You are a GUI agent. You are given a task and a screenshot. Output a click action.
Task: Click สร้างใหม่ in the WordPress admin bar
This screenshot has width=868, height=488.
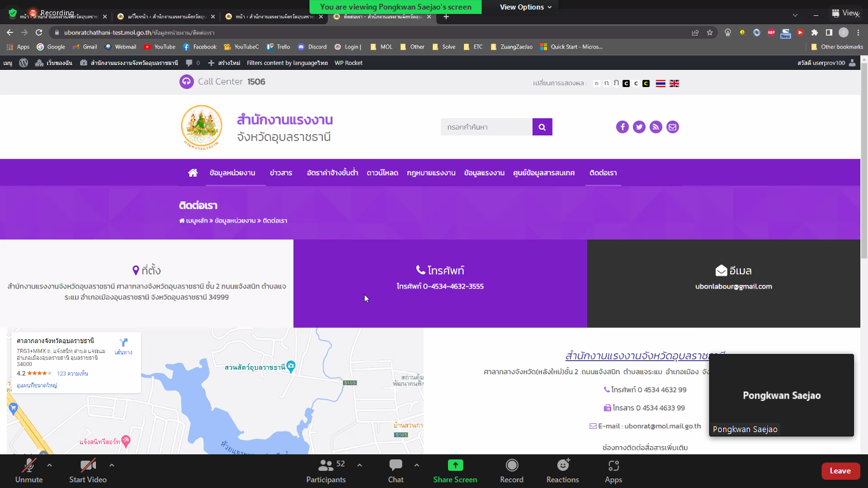coord(224,63)
